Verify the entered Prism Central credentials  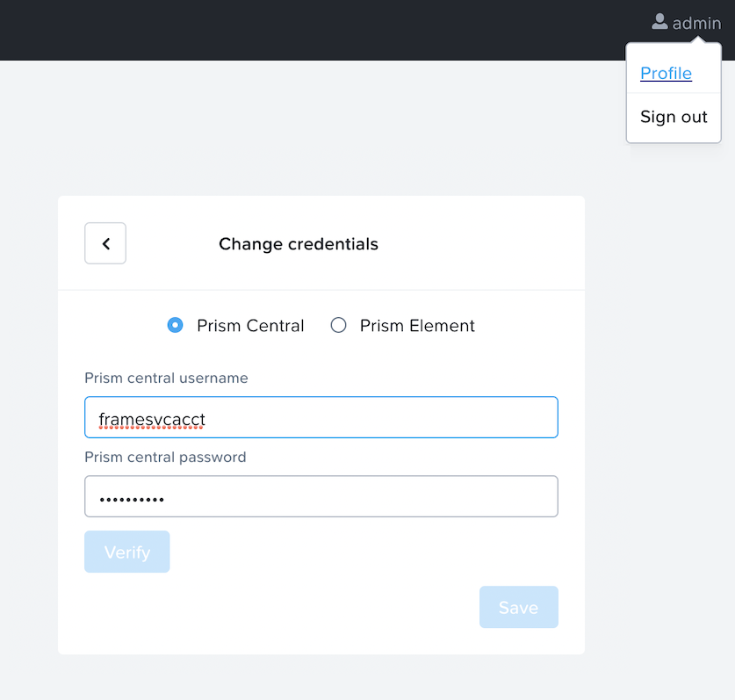(126, 552)
